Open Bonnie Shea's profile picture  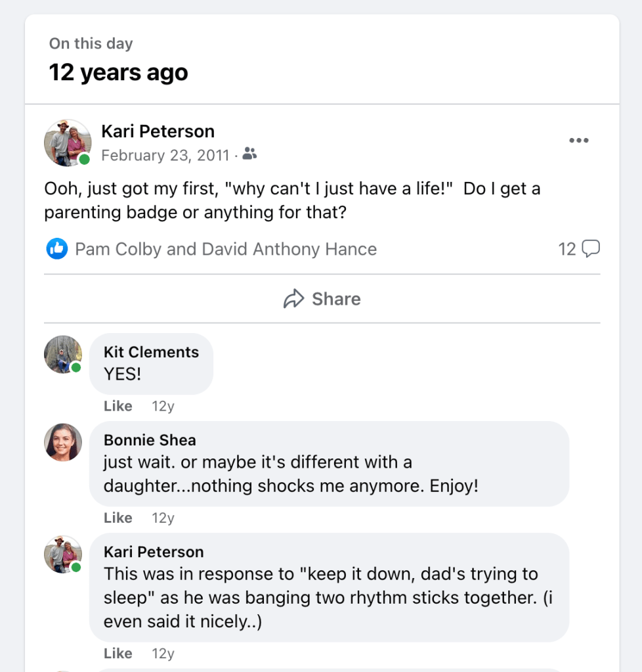63,442
